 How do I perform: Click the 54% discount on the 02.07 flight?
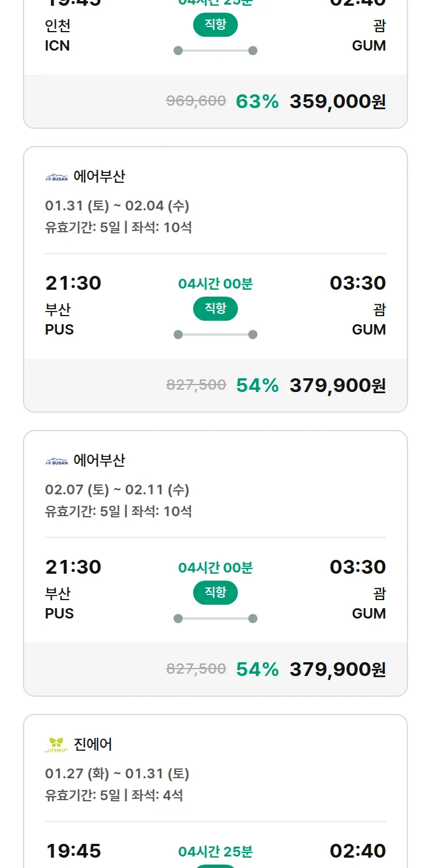point(257,670)
